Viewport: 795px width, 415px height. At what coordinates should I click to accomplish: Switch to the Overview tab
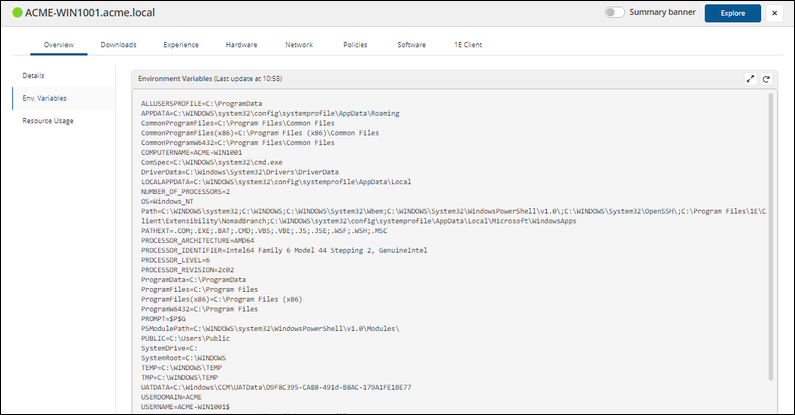(x=58, y=45)
